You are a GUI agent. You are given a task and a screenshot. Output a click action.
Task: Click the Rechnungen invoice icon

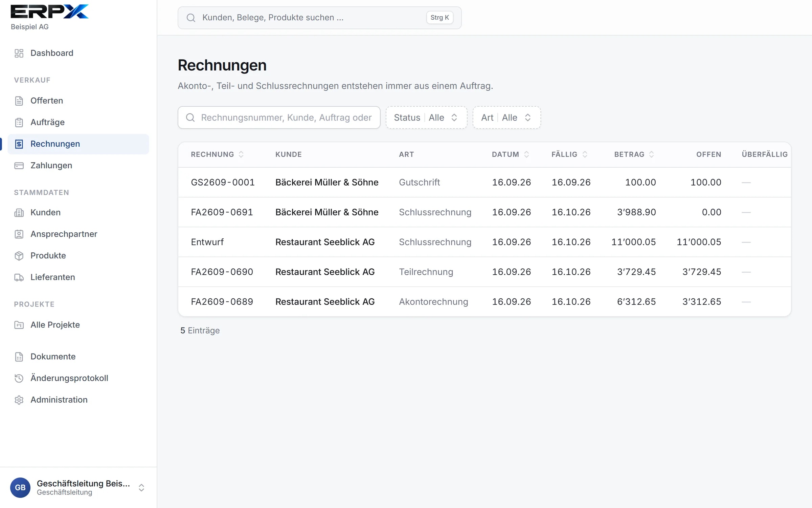(19, 144)
